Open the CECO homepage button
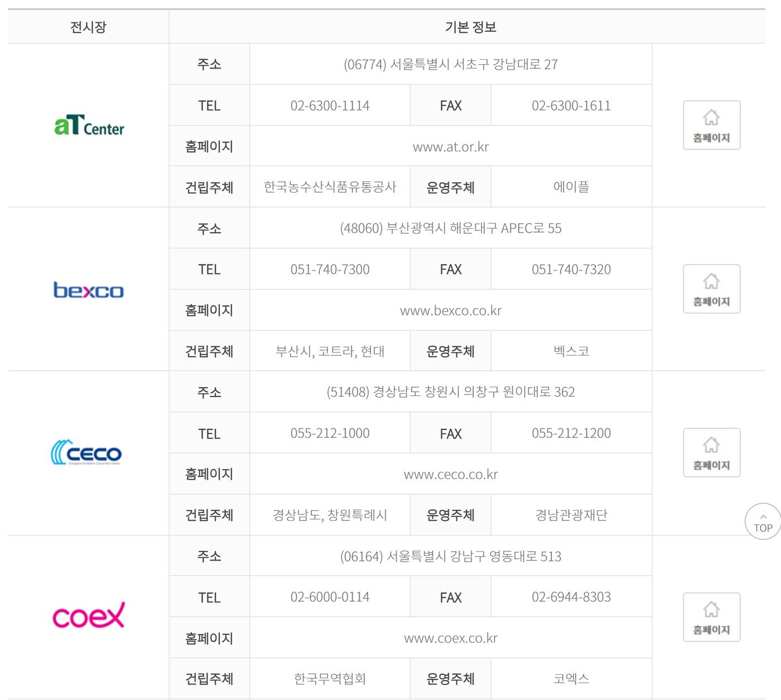This screenshot has width=781, height=700. [711, 452]
